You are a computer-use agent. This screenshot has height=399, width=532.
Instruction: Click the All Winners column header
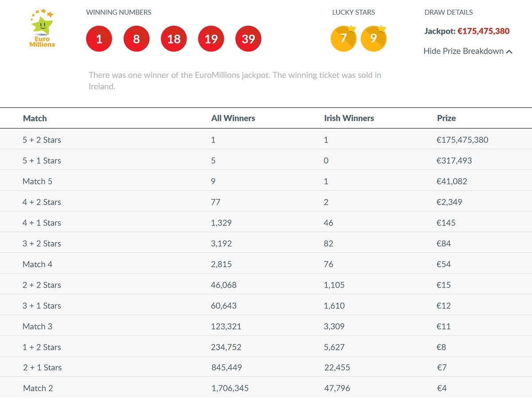tap(233, 118)
